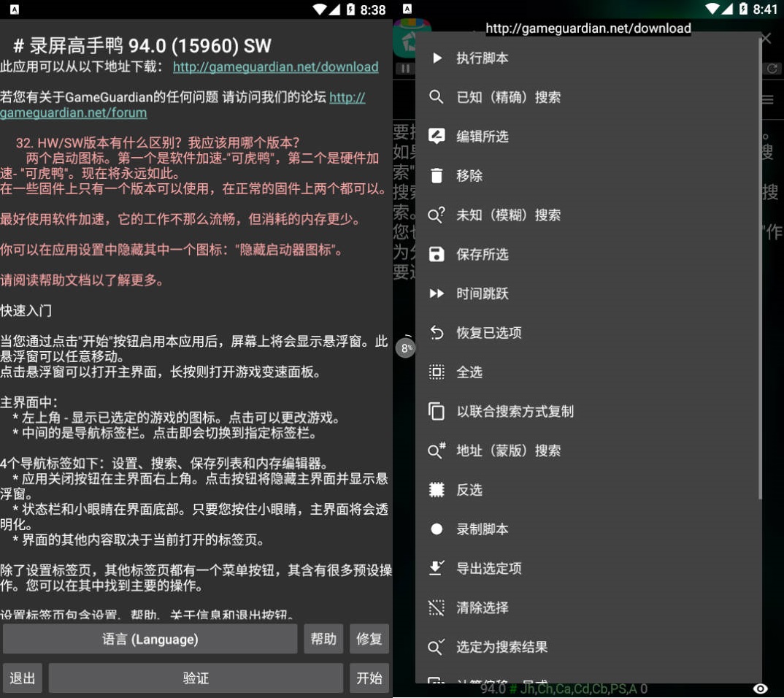Click the fast-forward icon for 时间跳跃
Screen dimensions: 784x698
click(x=437, y=294)
